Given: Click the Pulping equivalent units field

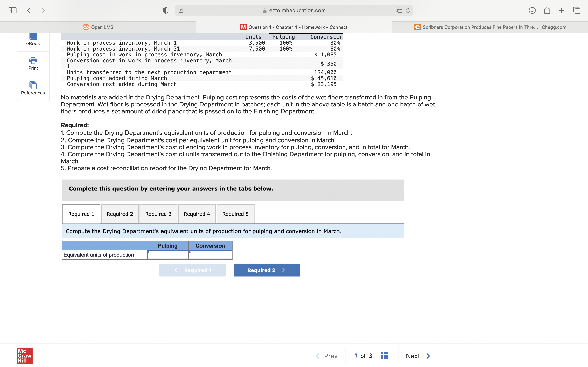Looking at the screenshot, I should coord(168,255).
